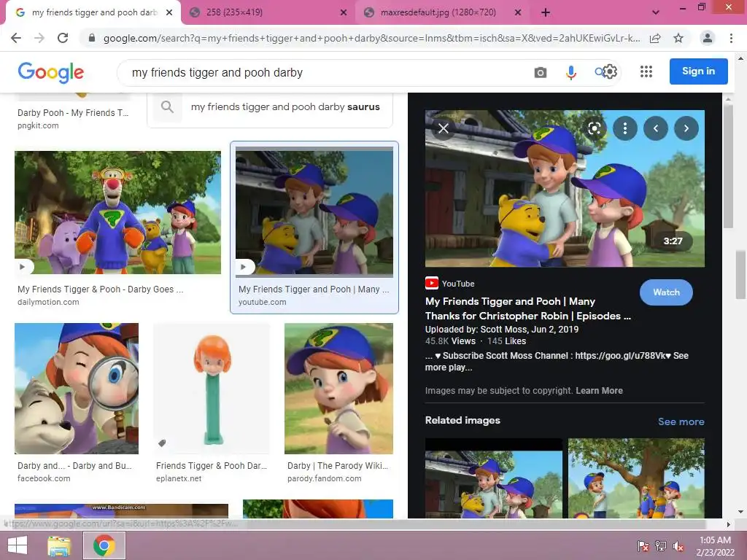Screen dimensions: 747x560
Task: Show the previous image in preview
Action: pyautogui.click(x=656, y=128)
